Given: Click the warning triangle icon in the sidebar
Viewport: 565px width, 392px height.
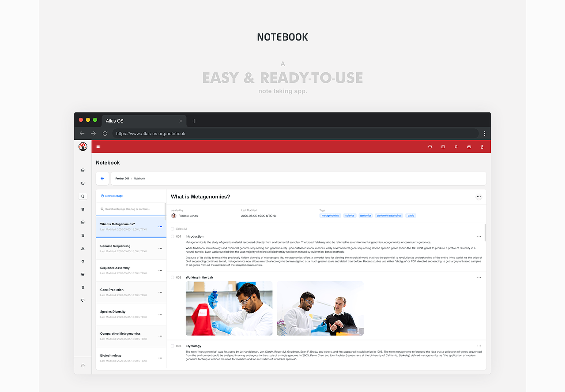Looking at the screenshot, I should click(83, 248).
